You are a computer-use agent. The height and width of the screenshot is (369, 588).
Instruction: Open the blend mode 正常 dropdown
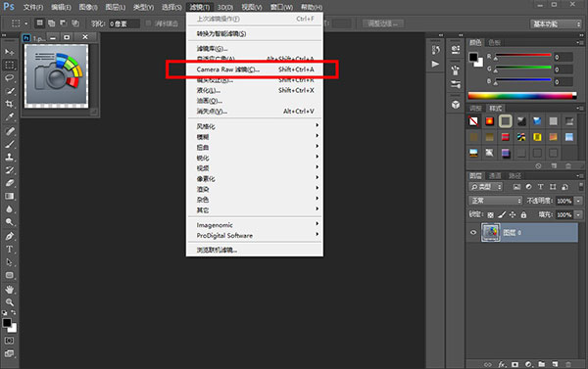point(495,201)
